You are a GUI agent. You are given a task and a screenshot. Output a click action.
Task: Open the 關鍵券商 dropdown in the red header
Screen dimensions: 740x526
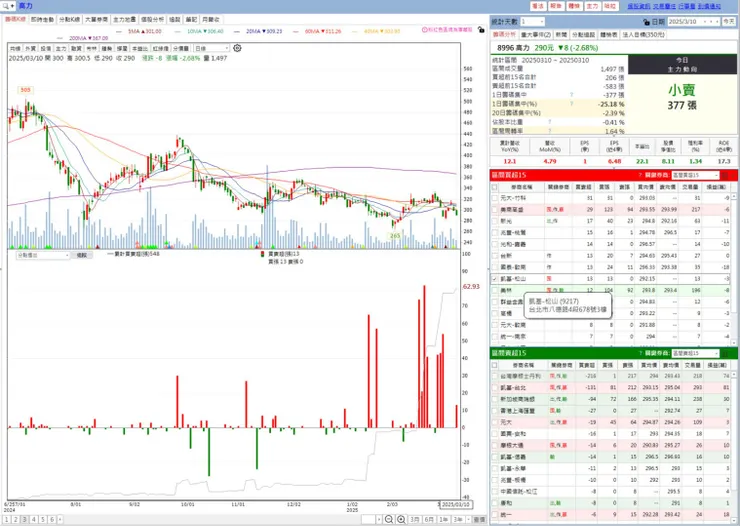pos(695,175)
